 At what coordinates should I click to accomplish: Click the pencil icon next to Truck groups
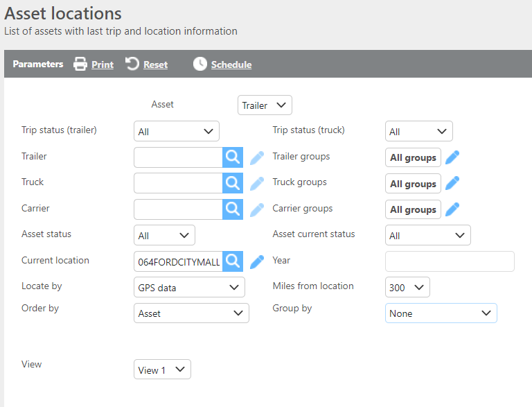452,183
